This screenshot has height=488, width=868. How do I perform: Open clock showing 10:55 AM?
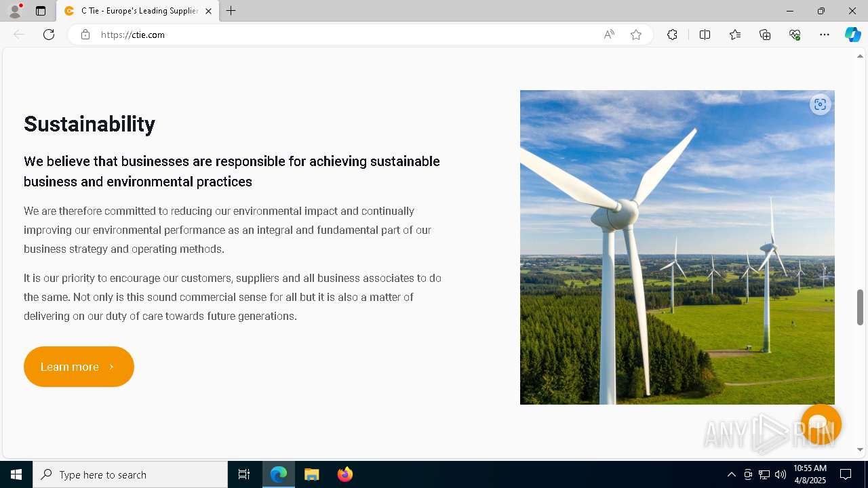pyautogui.click(x=810, y=474)
